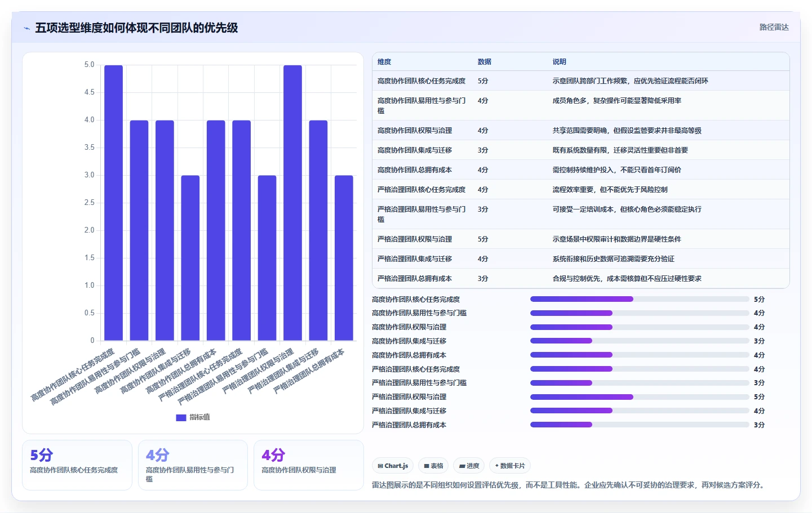Click the 高度协作团队集成与迁移 progress bar
The image size is (812, 513).
click(x=640, y=341)
